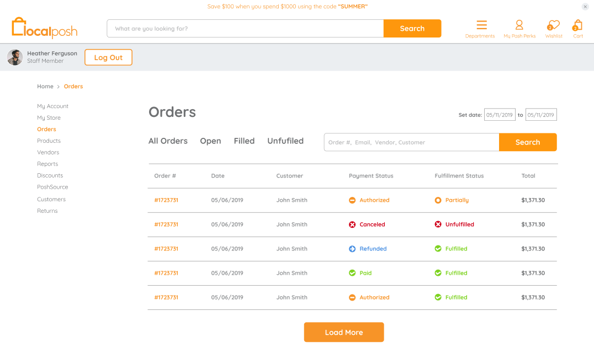
Task: Click the Paid status text
Action: click(x=365, y=273)
